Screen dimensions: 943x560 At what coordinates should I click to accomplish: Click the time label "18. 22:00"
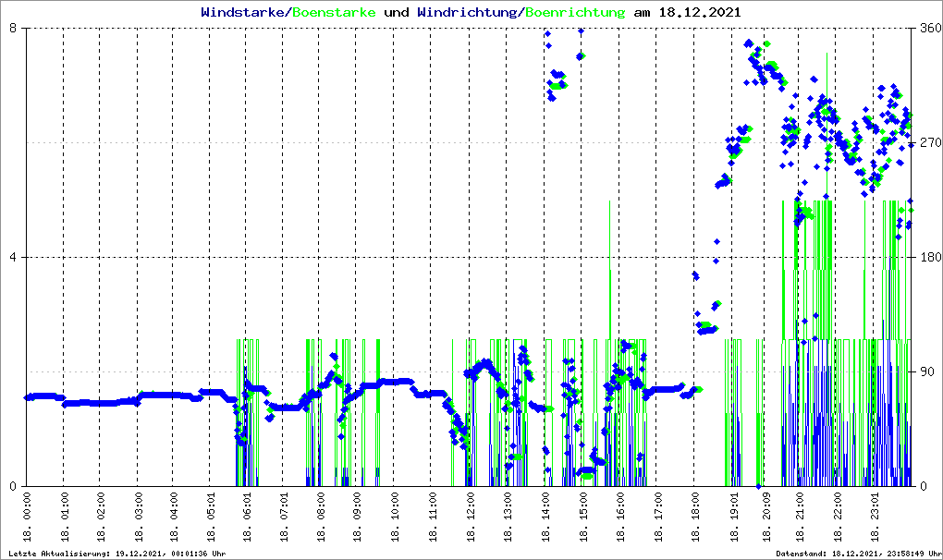[x=838, y=517]
